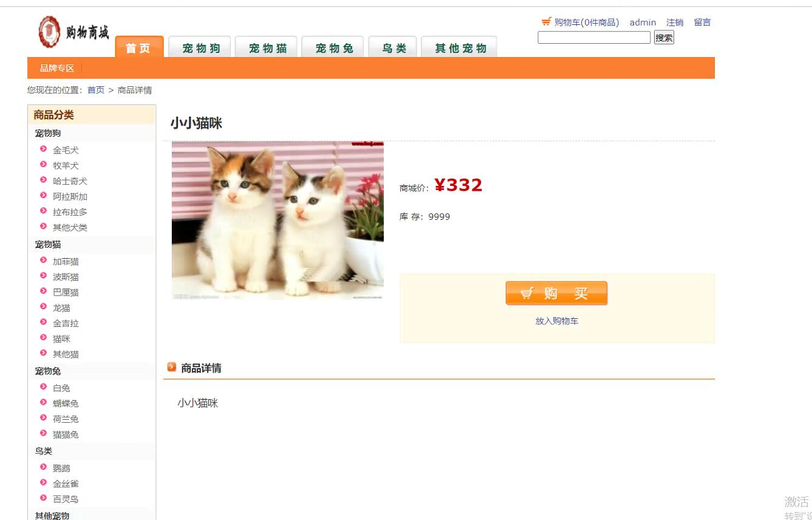
Task: Select 哈士奇犬 in category list
Action: pos(70,181)
